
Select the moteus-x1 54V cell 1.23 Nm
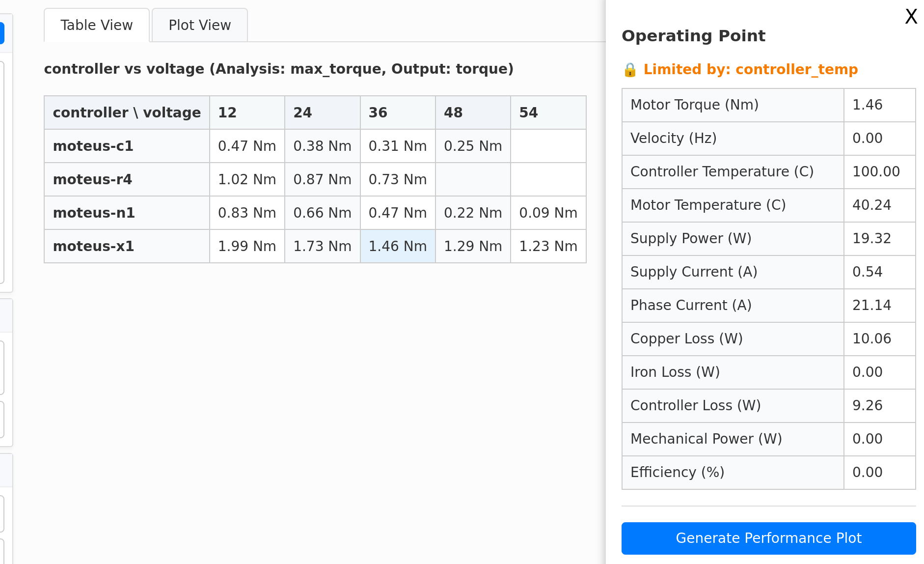[x=548, y=246]
